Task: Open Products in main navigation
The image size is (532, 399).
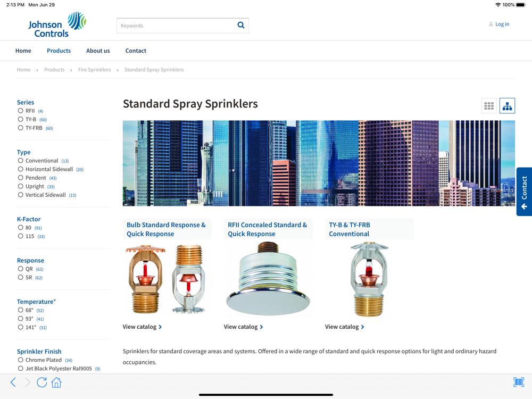Action: click(x=59, y=51)
